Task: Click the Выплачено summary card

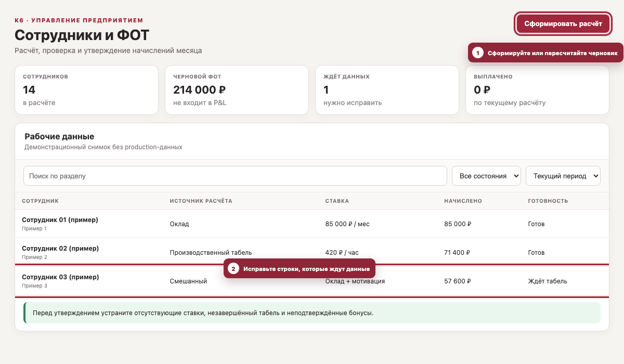Action: [537, 89]
